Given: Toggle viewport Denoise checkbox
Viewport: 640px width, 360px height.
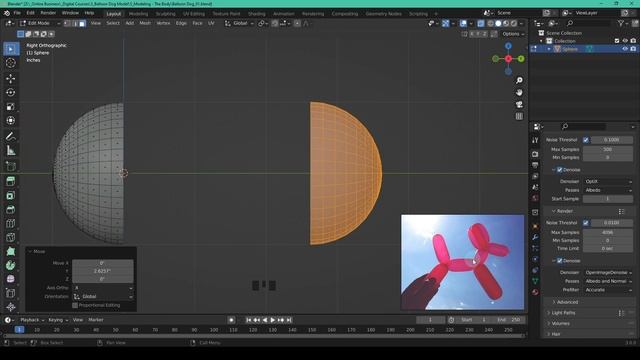Looking at the screenshot, I should [x=560, y=170].
